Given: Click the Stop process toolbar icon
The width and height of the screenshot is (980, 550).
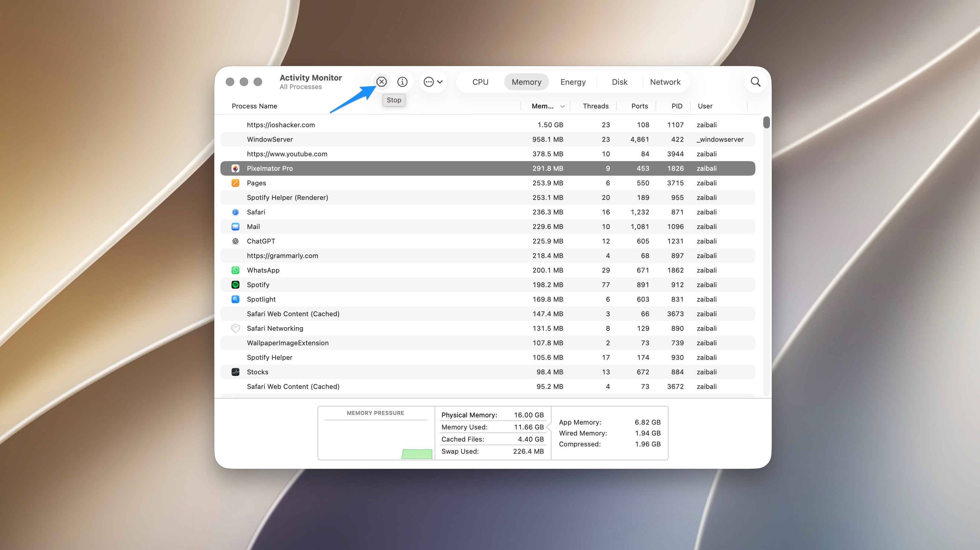Looking at the screenshot, I should click(381, 82).
